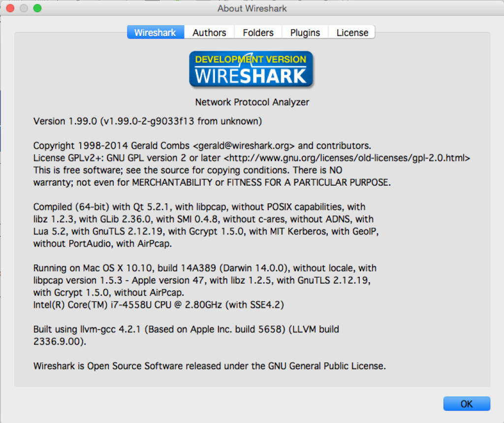This screenshot has width=504, height=423.
Task: Click the Wireshark tab
Action: tap(156, 32)
